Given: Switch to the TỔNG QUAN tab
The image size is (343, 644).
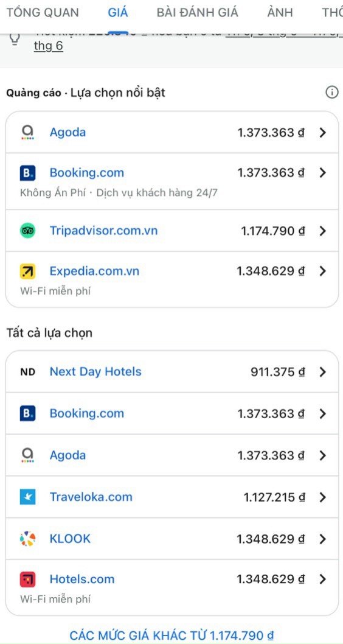Looking at the screenshot, I should [43, 12].
